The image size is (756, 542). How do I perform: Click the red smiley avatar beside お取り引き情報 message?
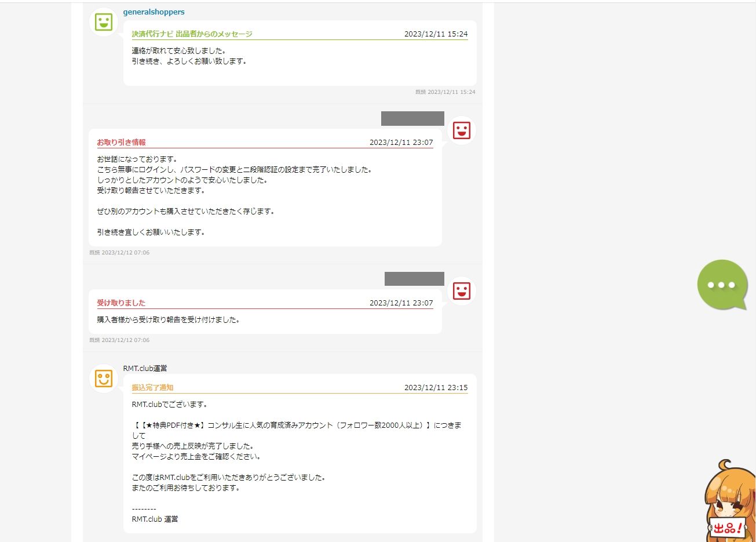click(x=461, y=130)
